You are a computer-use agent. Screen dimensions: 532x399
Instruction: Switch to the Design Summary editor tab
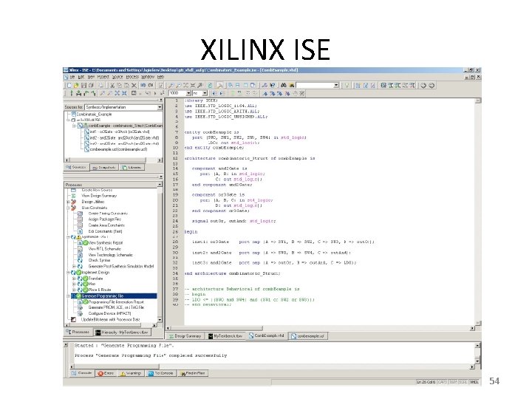tap(185, 336)
